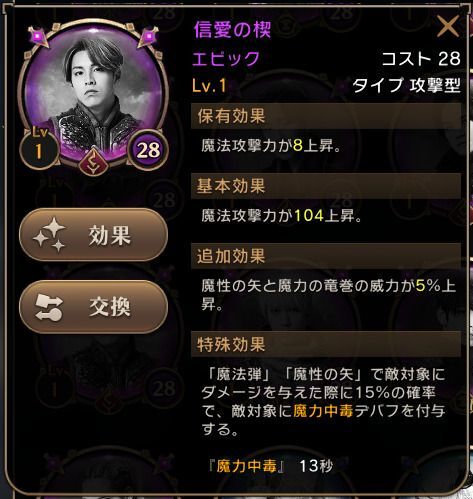The image size is (473, 499).
Task: Click the Lv 1 circular badge
Action: point(39,148)
